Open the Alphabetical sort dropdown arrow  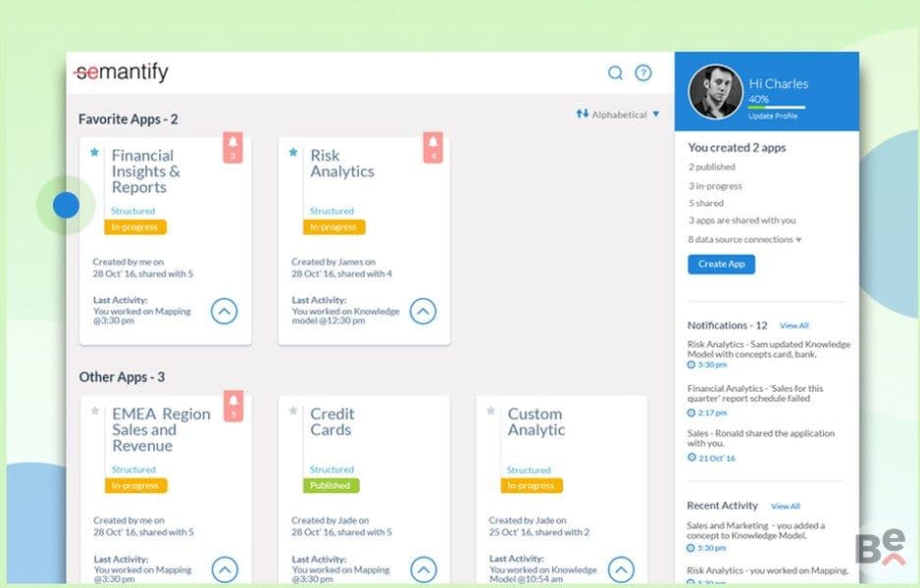[x=656, y=114]
